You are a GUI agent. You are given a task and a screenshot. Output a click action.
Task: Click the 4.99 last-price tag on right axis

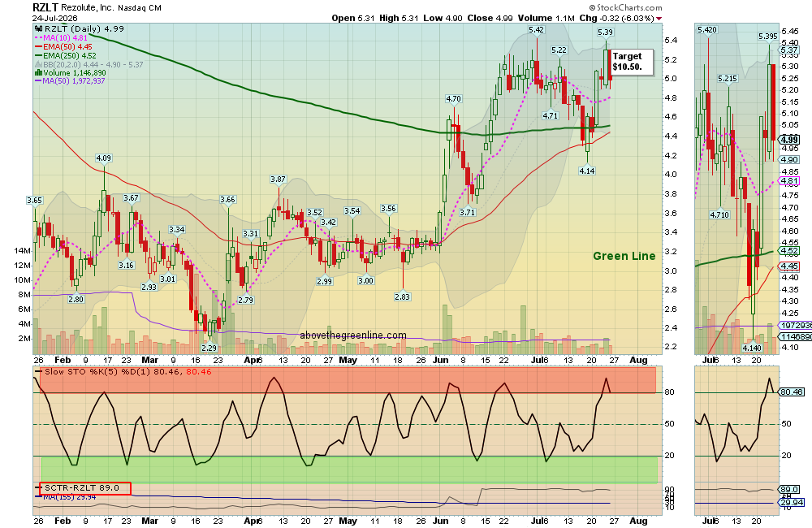(x=790, y=140)
